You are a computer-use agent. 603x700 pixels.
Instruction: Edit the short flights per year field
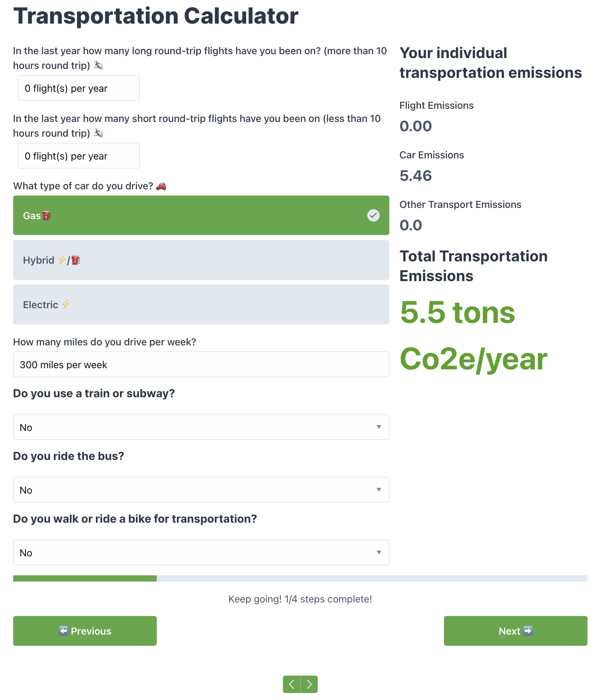[x=79, y=156]
